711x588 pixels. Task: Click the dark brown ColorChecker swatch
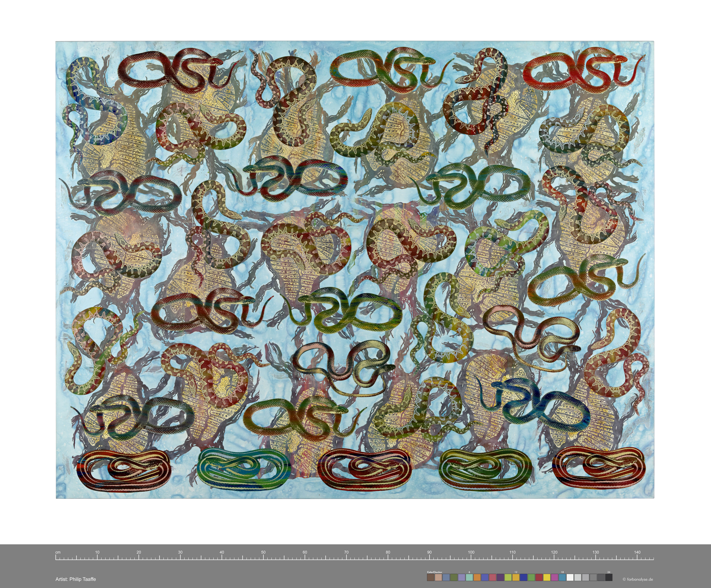pos(431,577)
